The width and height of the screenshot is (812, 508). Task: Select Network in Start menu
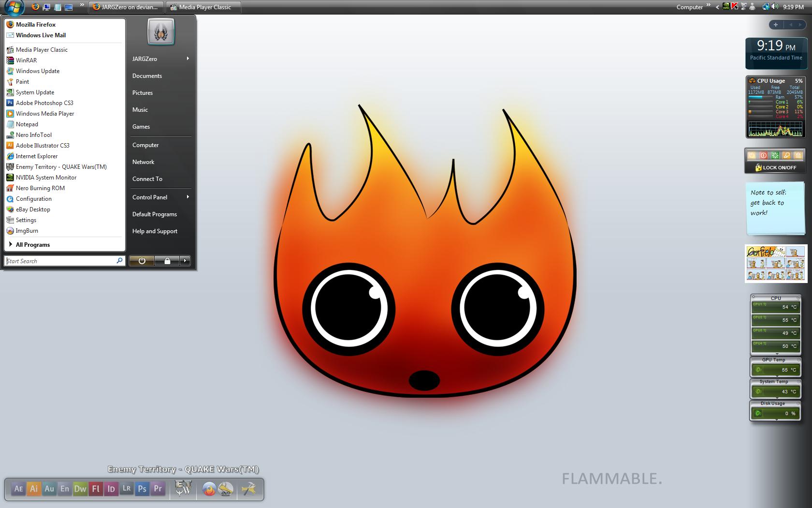coord(144,162)
